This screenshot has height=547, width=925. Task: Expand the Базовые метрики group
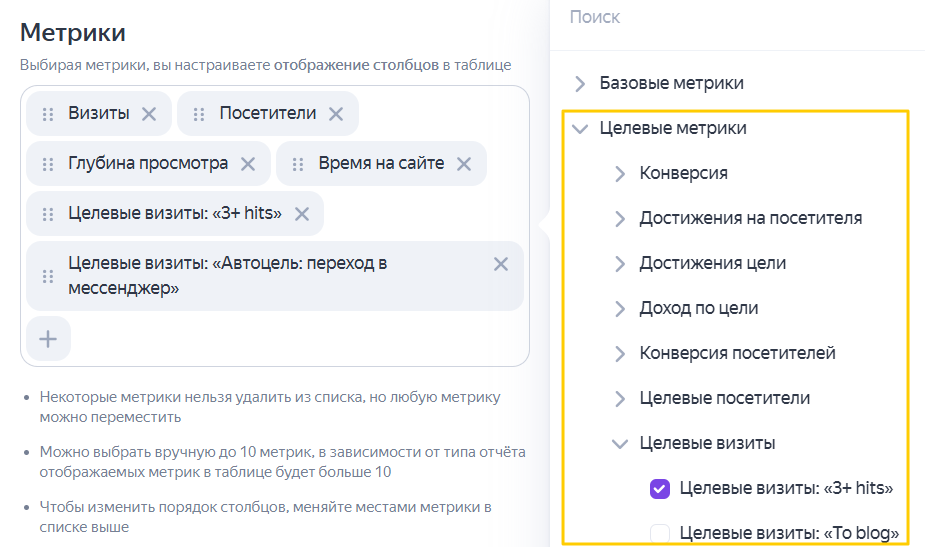pyautogui.click(x=580, y=84)
